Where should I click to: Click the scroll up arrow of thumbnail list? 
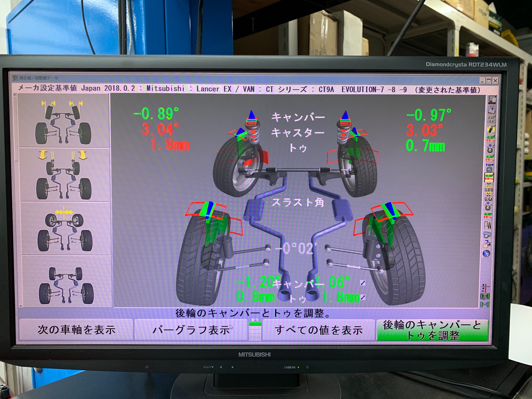15,95
